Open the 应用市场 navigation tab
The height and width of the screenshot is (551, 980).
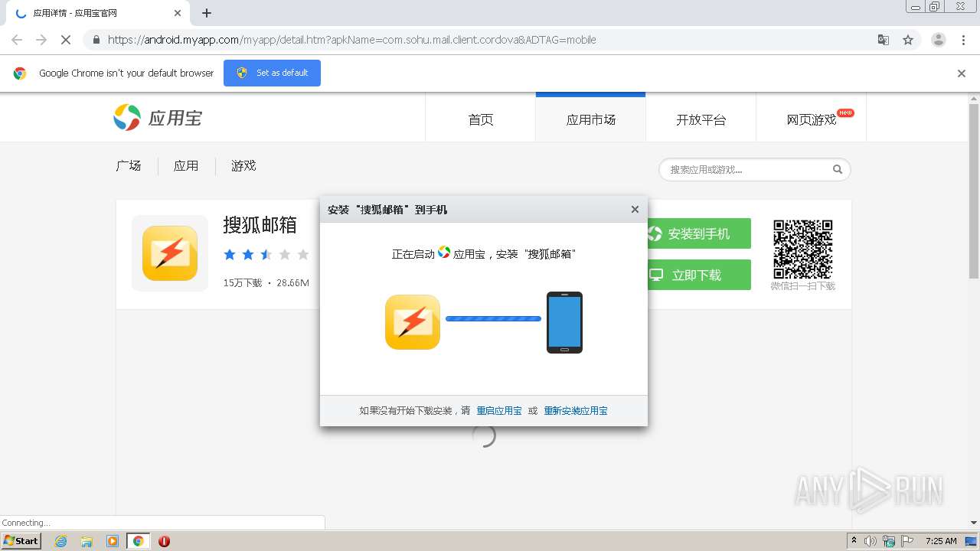590,119
